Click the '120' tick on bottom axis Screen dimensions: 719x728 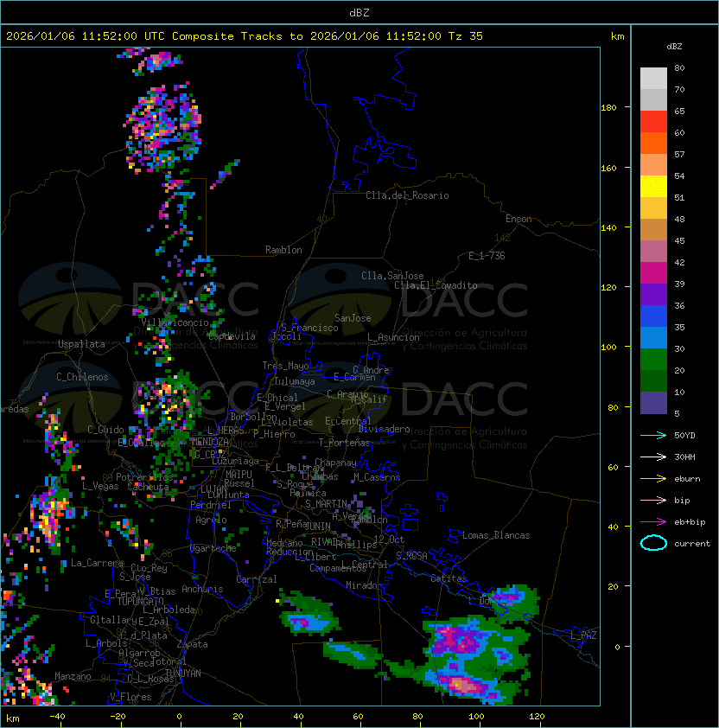(x=537, y=717)
